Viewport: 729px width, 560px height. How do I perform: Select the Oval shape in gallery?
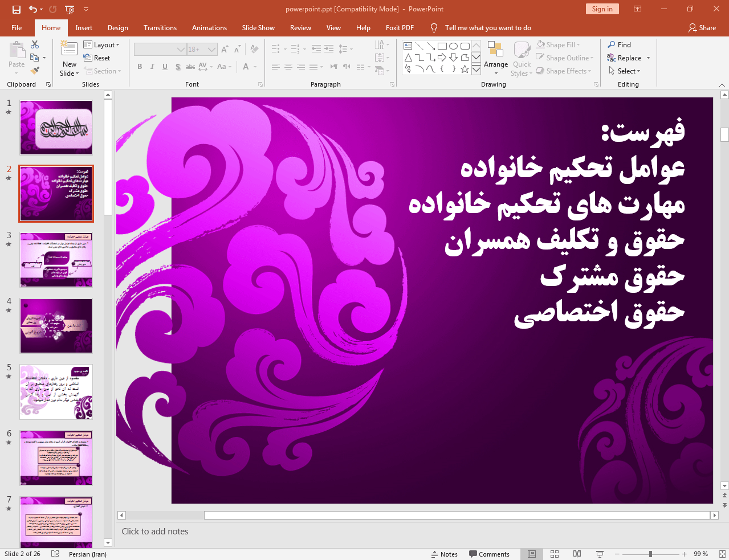[453, 46]
